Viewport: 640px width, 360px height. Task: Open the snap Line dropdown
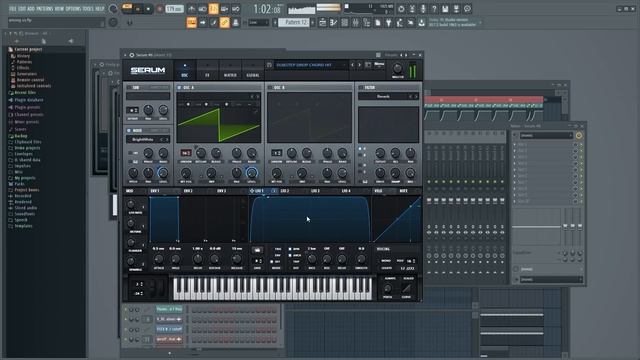pyautogui.click(x=258, y=23)
